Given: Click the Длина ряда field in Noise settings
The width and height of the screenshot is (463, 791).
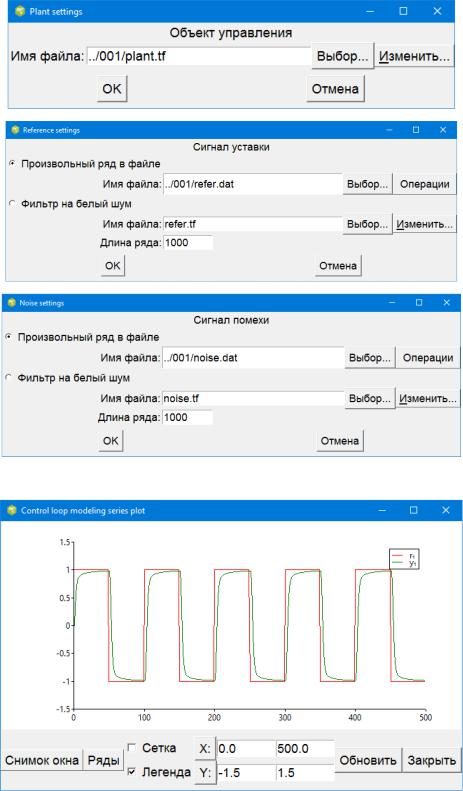Looking at the screenshot, I should (x=188, y=418).
